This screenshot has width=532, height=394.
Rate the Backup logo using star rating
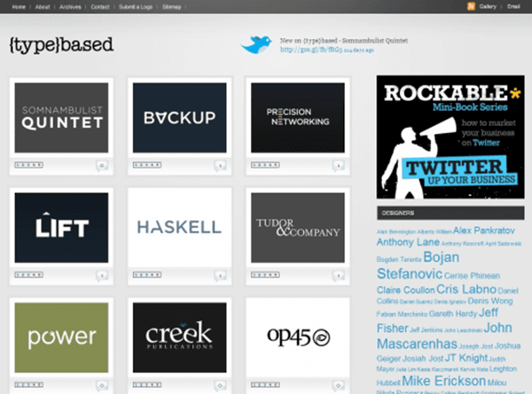[x=147, y=165]
